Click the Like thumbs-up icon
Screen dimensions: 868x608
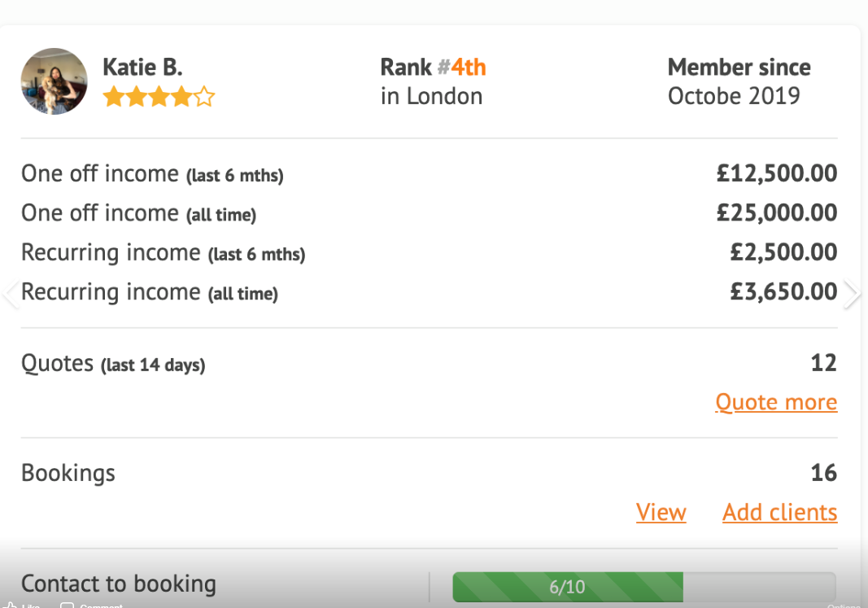pyautogui.click(x=10, y=606)
